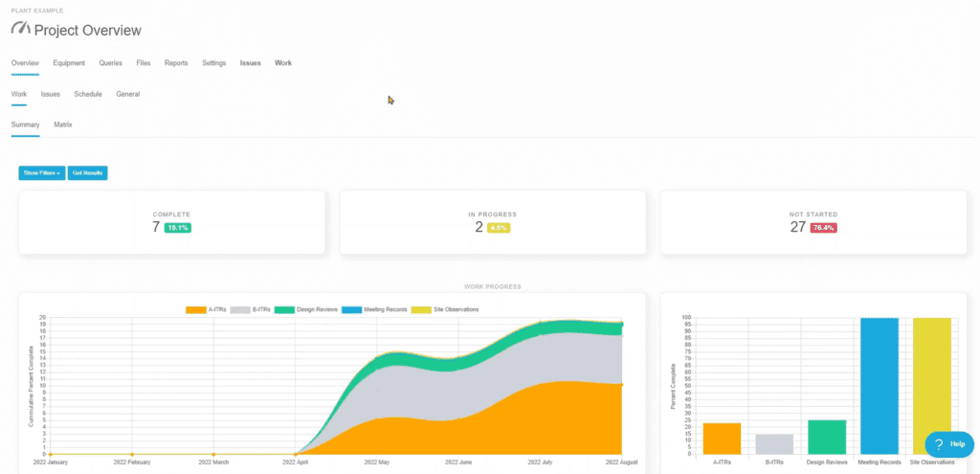Toggle B-ITRs grey legend swatch

[240, 309]
